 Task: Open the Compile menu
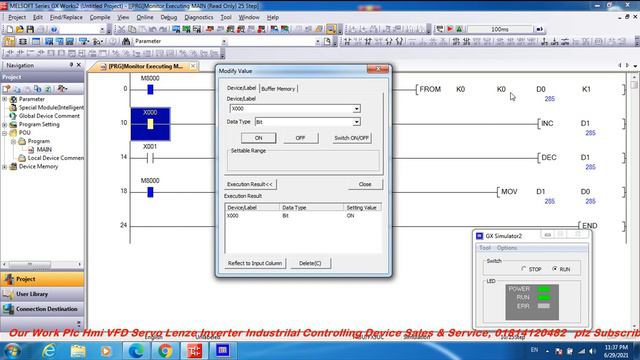pos(100,17)
